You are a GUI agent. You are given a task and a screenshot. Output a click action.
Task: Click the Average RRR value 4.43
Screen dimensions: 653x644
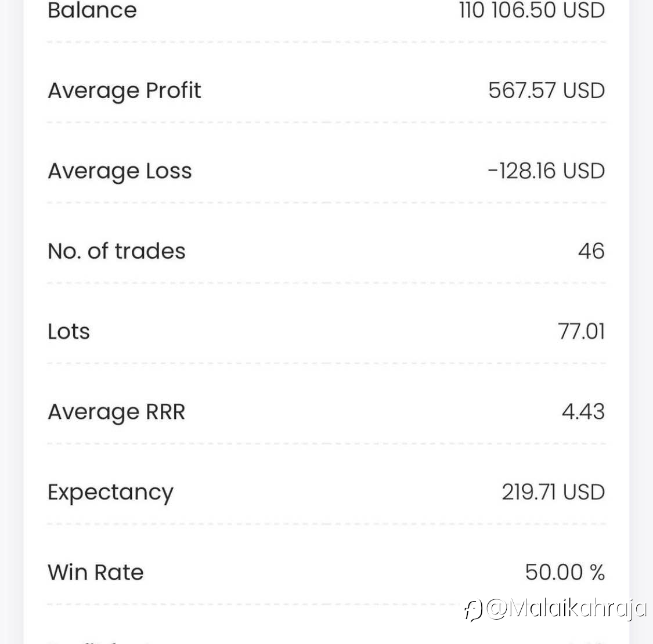pyautogui.click(x=583, y=412)
